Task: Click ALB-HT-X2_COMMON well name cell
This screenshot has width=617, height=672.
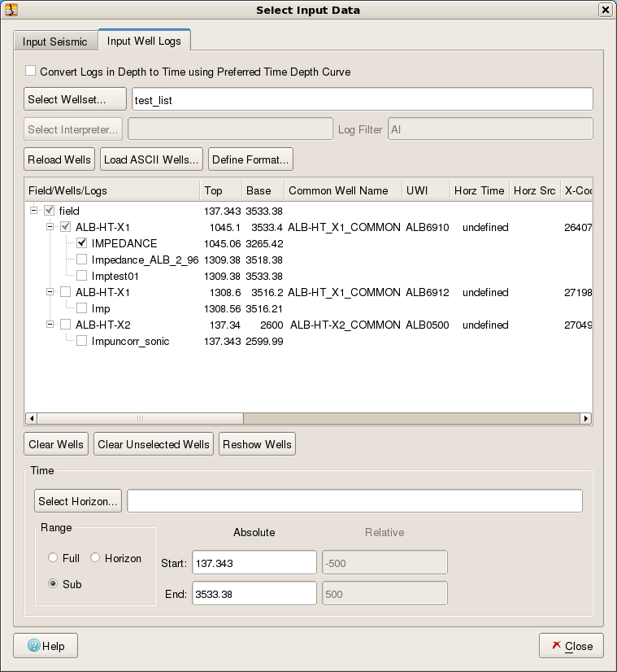Action: (345, 325)
